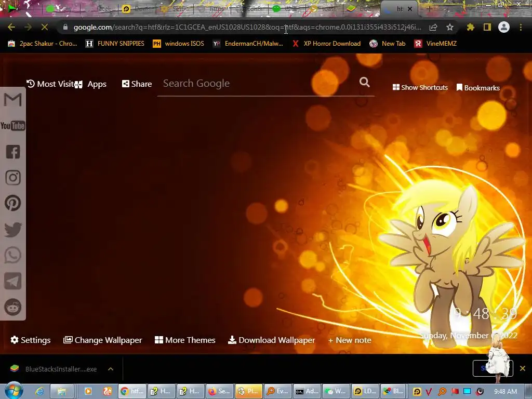The image size is (532, 399).
Task: Click Download Wallpaper
Action: click(x=271, y=340)
